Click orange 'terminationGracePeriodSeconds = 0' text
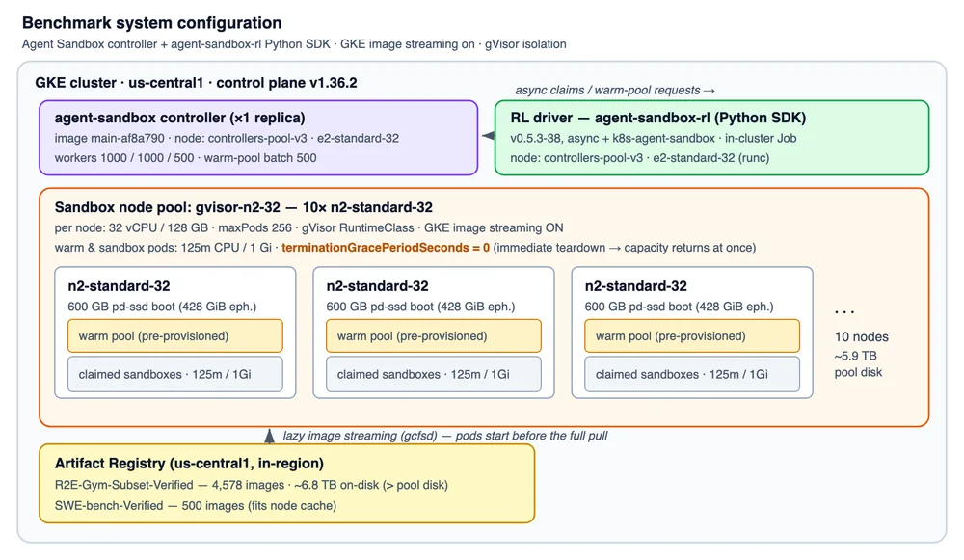 tap(386, 248)
